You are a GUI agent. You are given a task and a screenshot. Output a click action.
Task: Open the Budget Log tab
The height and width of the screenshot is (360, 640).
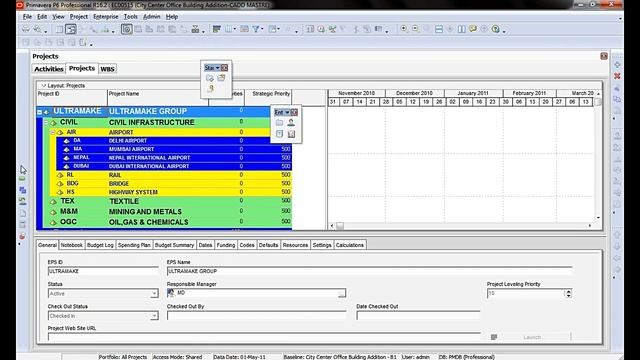(x=100, y=245)
